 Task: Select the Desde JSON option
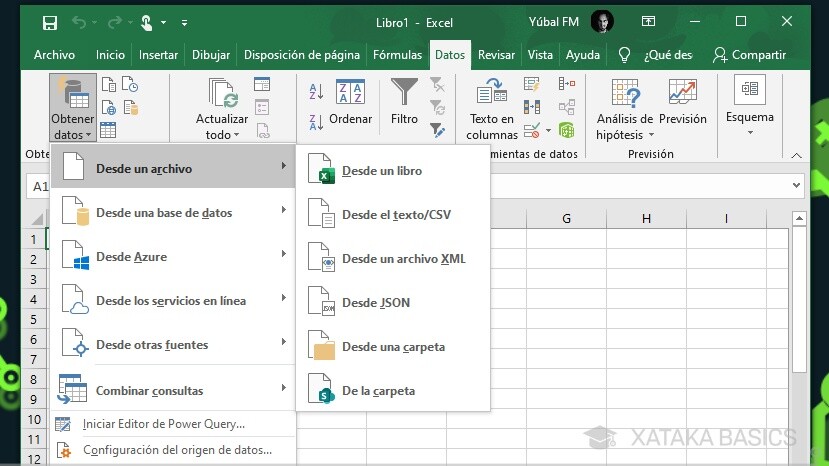point(393,303)
